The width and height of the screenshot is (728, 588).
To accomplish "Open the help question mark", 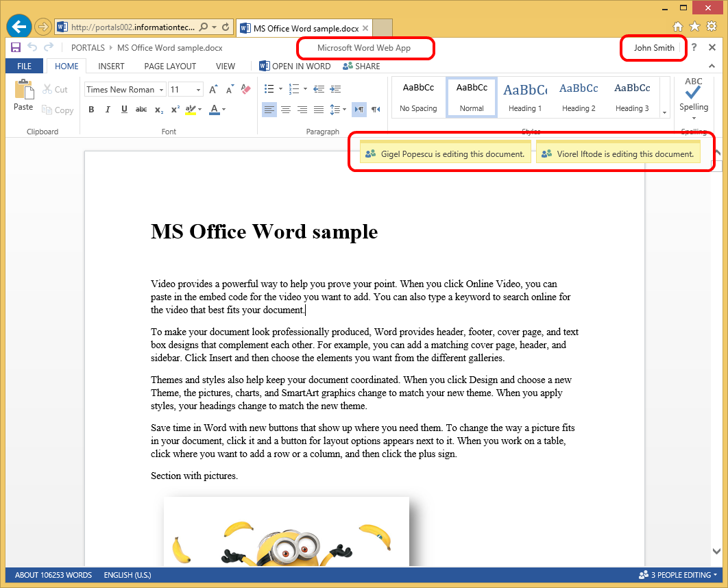I will point(694,47).
